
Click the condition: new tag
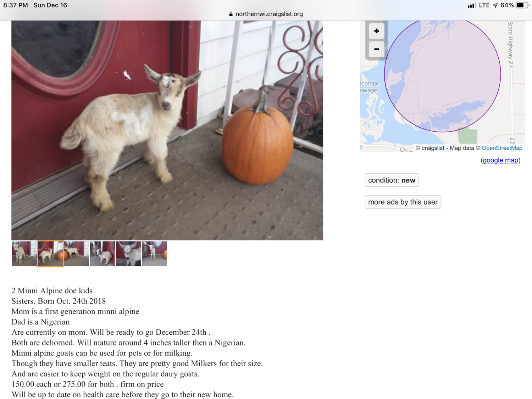pos(392,180)
